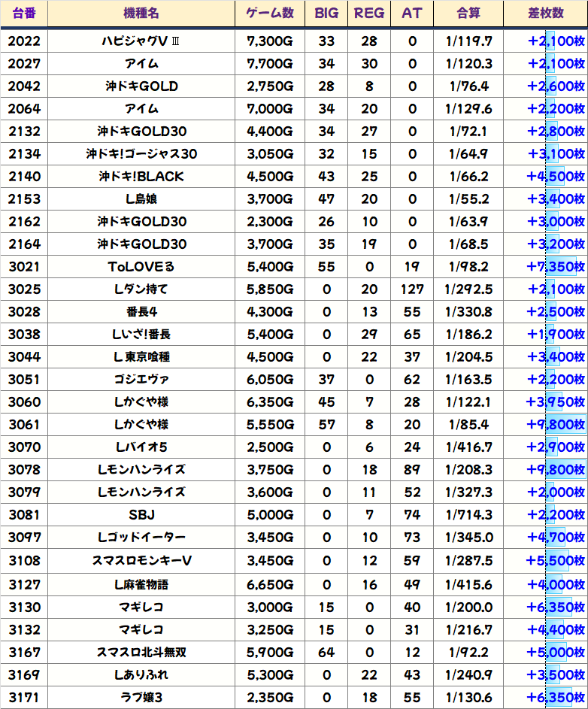The image size is (588, 709).
Task: Click 沖ドキ!ゴージャス30 machine name
Action: click(141, 154)
